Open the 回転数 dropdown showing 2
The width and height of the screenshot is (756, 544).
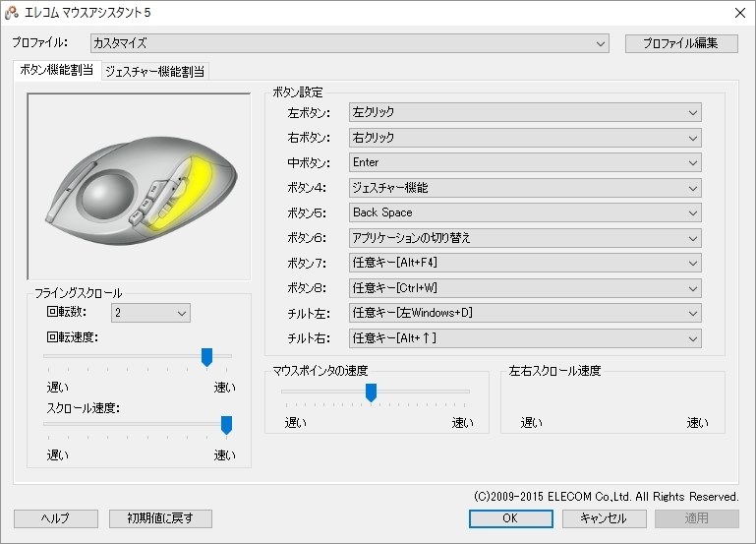[151, 313]
